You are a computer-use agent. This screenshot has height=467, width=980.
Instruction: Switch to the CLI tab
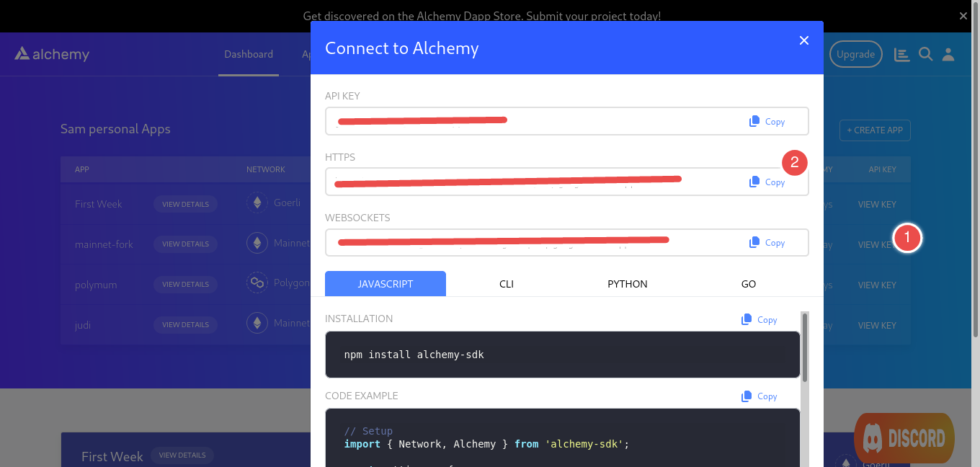pos(507,283)
